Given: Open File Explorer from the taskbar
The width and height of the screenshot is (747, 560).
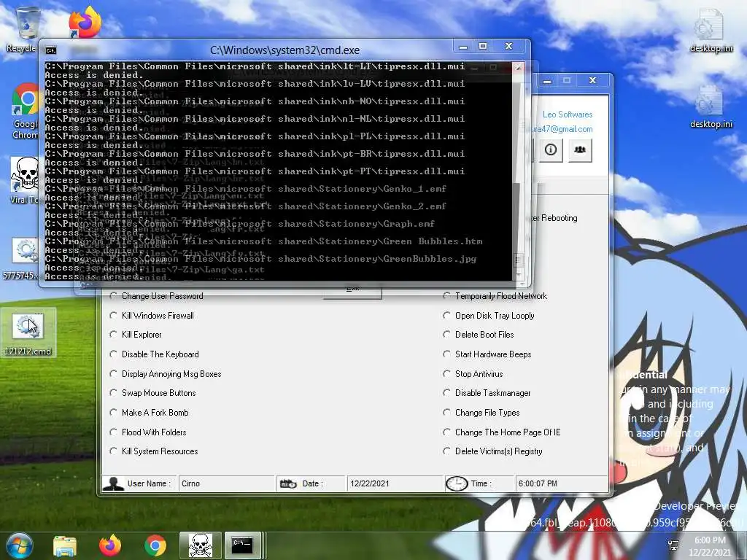Looking at the screenshot, I should pyautogui.click(x=65, y=545).
